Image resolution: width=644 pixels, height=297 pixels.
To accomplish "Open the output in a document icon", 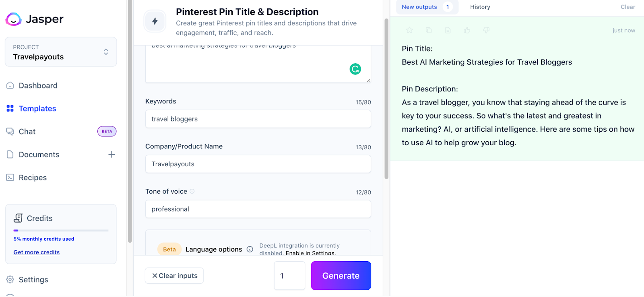I will point(448,30).
